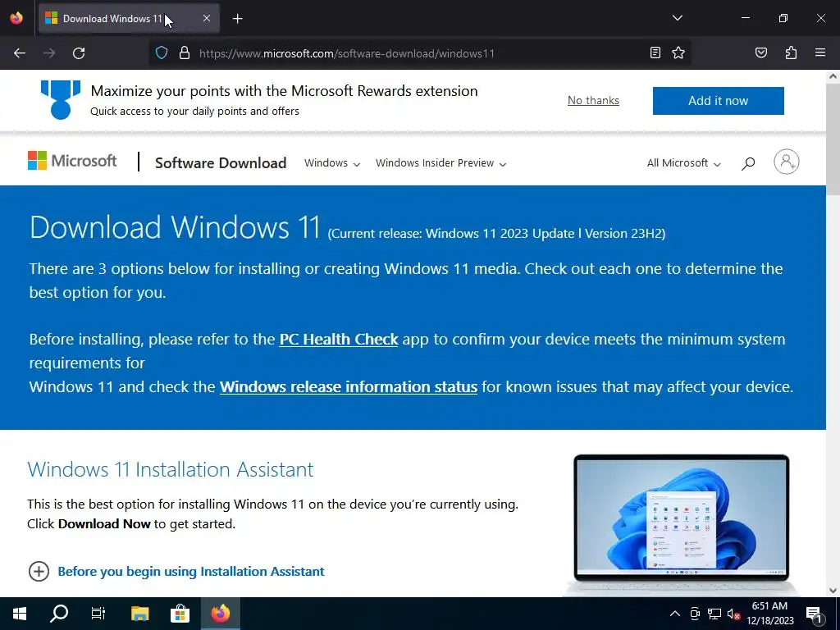840x630 pixels.
Task: Open Task View on the taskbar
Action: 98,614
